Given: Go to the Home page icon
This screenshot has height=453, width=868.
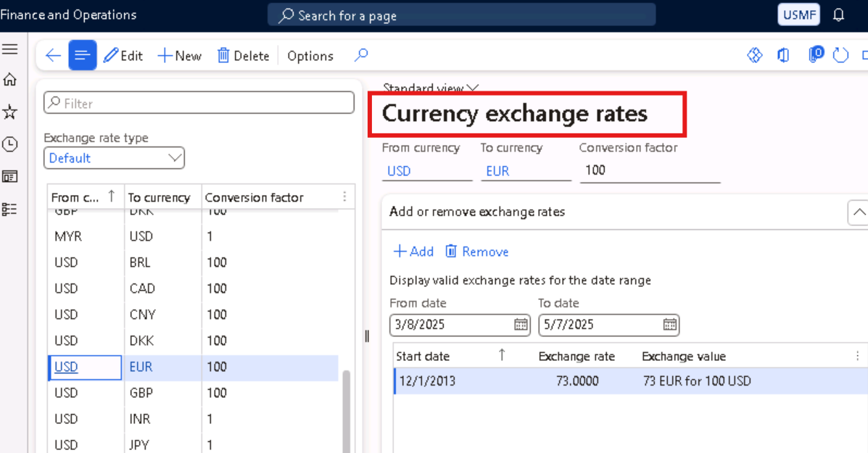Looking at the screenshot, I should pyautogui.click(x=10, y=80).
